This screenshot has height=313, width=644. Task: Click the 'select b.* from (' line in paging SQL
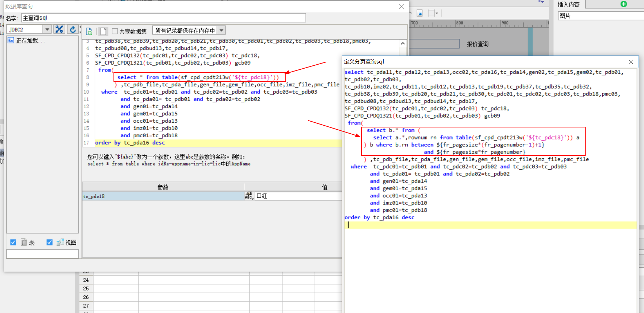pos(393,130)
